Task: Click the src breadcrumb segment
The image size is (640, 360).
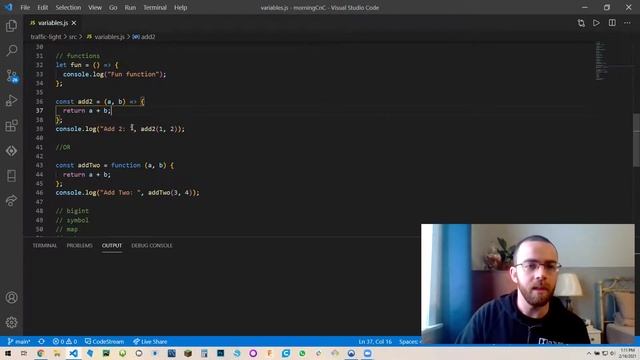Action: point(73,37)
